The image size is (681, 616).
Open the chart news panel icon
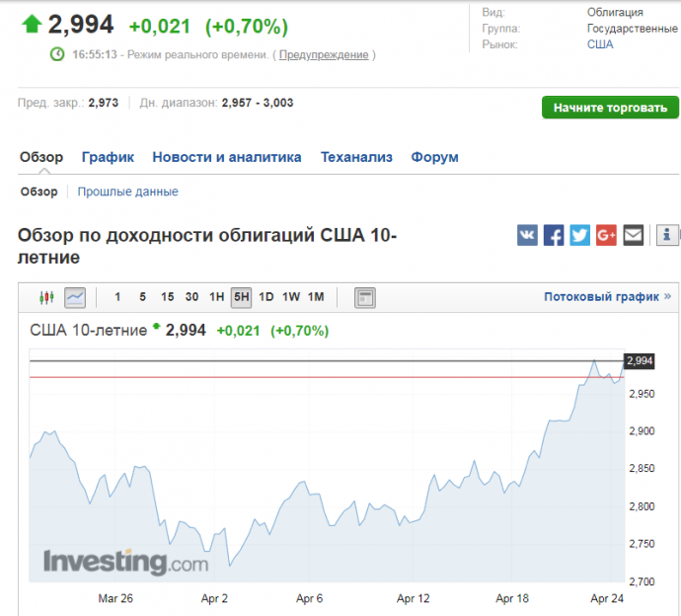point(365,297)
